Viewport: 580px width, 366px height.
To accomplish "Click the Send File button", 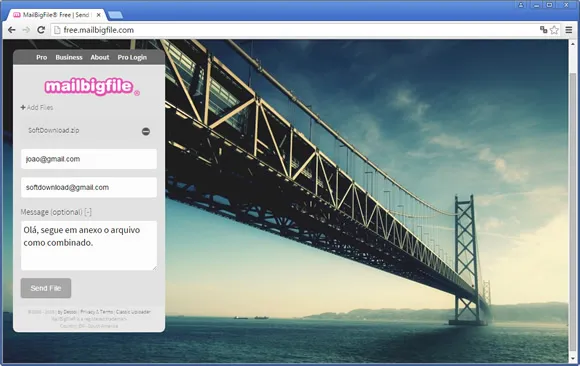I will coord(46,288).
